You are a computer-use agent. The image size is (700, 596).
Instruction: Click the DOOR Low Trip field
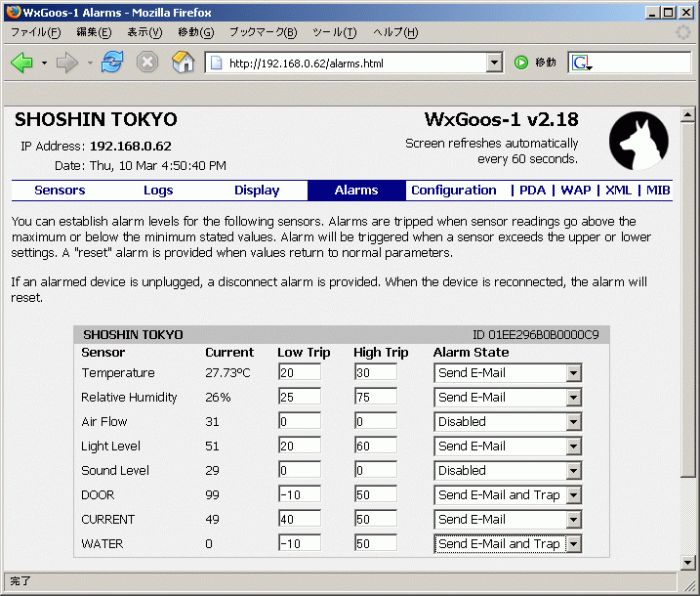pyautogui.click(x=300, y=494)
